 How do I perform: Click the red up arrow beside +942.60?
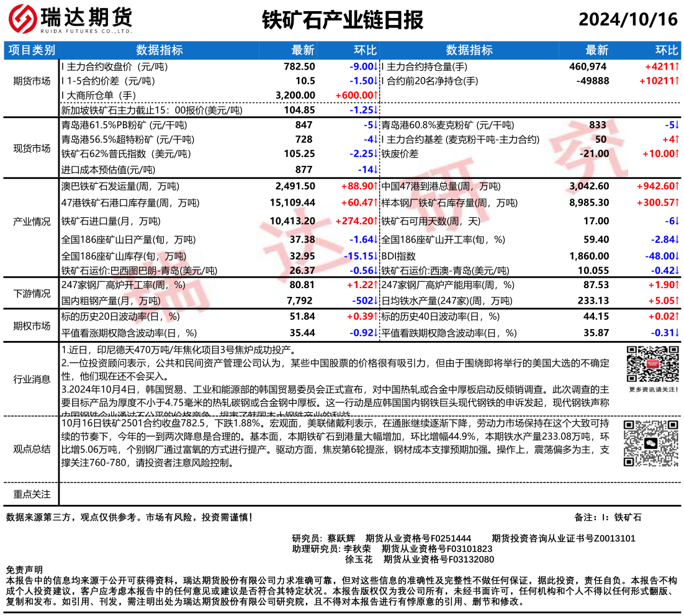[677, 186]
